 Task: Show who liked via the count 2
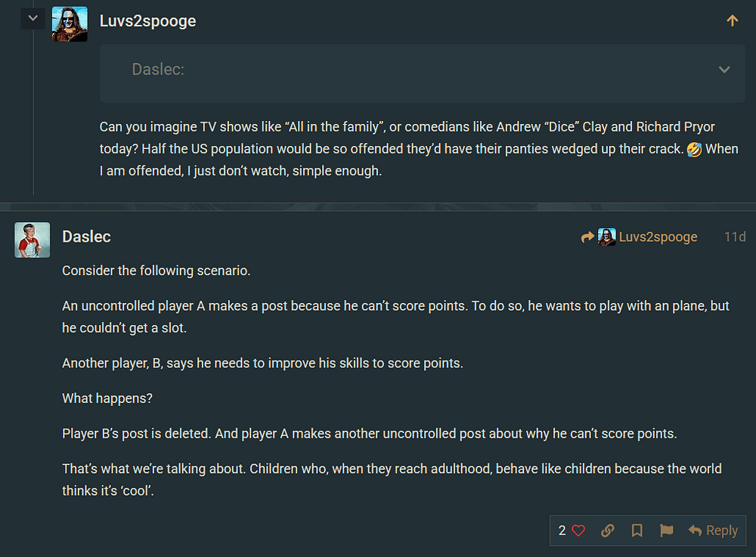(x=562, y=531)
